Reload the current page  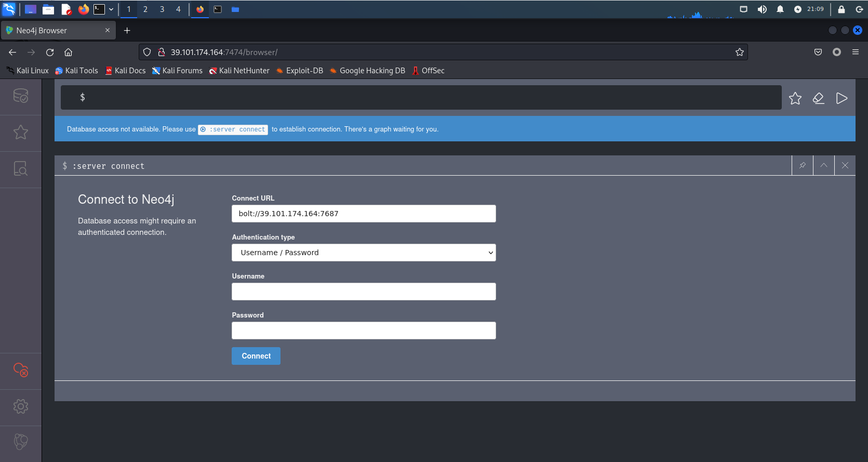[x=50, y=52]
